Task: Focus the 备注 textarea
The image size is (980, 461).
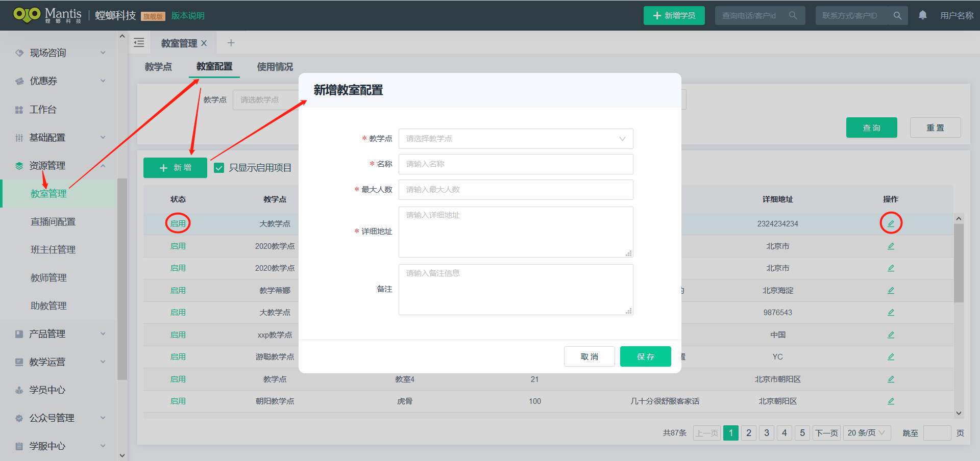Action: tap(516, 290)
